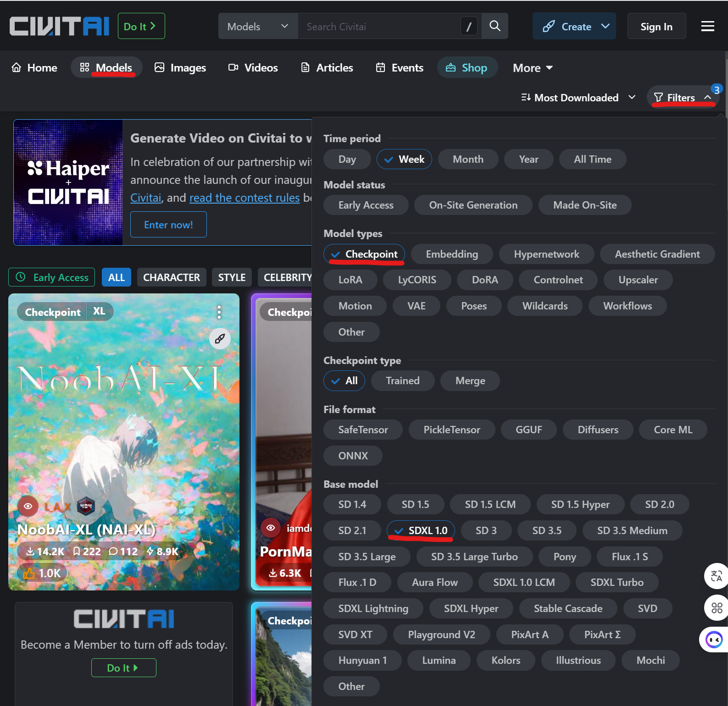
Task: Open the Shop section
Action: coord(467,68)
